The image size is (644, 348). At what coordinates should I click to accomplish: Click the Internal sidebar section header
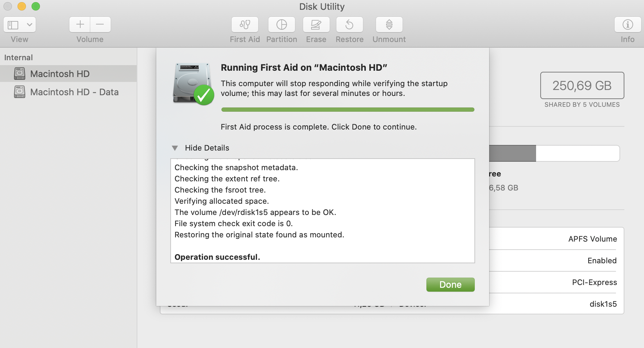pos(19,57)
